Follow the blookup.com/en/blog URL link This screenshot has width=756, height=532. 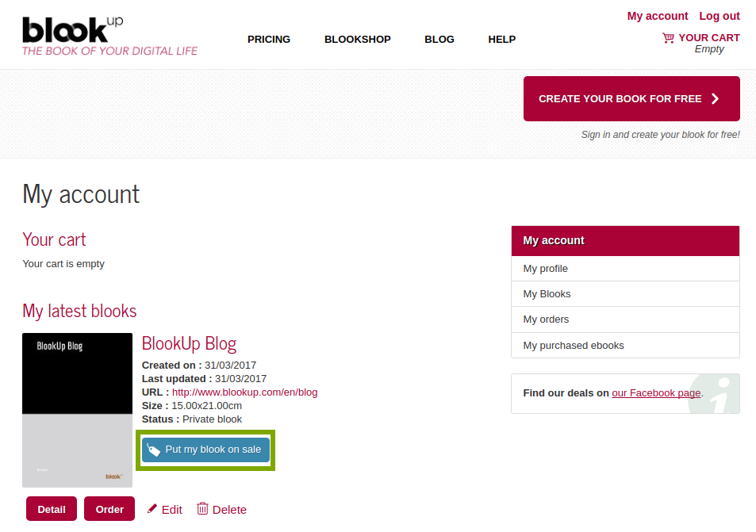[245, 392]
